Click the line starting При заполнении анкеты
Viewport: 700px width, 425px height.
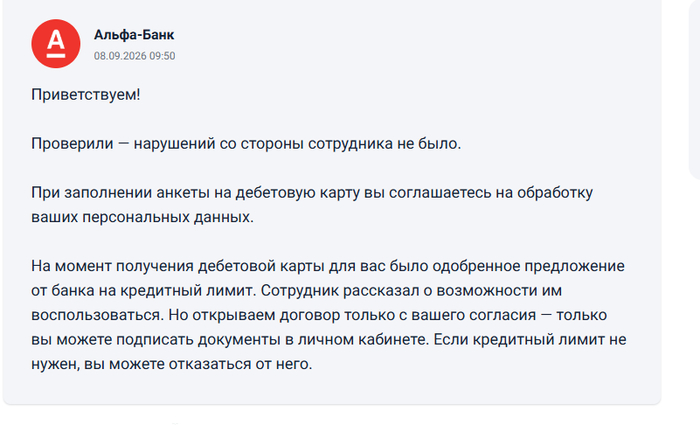pyautogui.click(x=312, y=193)
